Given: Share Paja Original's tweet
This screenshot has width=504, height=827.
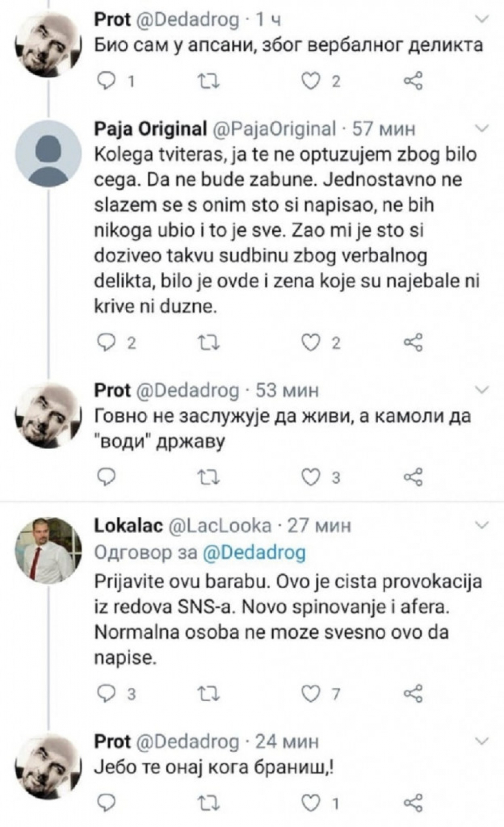Looking at the screenshot, I should pyautogui.click(x=413, y=342).
